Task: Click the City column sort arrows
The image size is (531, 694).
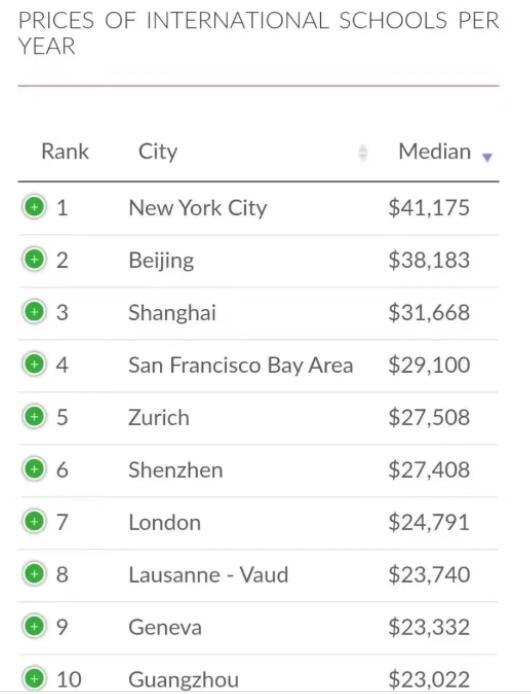Action: click(x=363, y=153)
